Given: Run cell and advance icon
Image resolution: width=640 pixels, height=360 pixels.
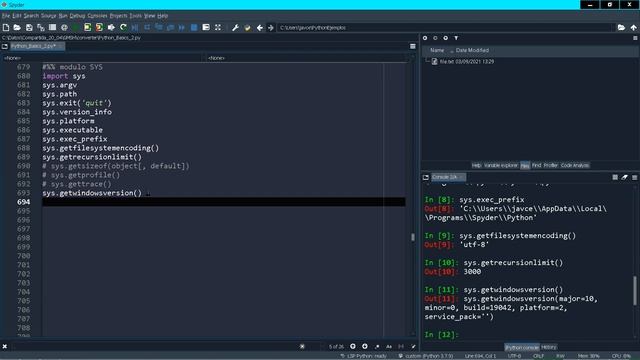Looking at the screenshot, I should [x=99, y=27].
